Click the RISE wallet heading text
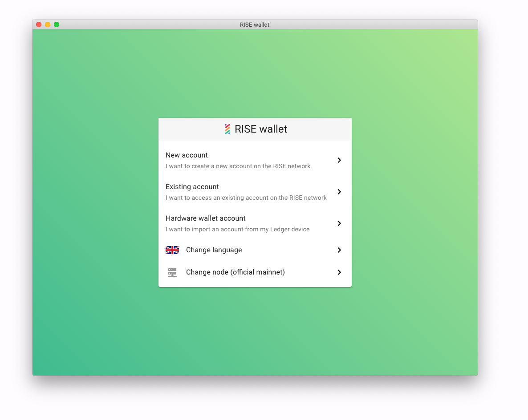Image resolution: width=528 pixels, height=420 pixels. point(261,129)
